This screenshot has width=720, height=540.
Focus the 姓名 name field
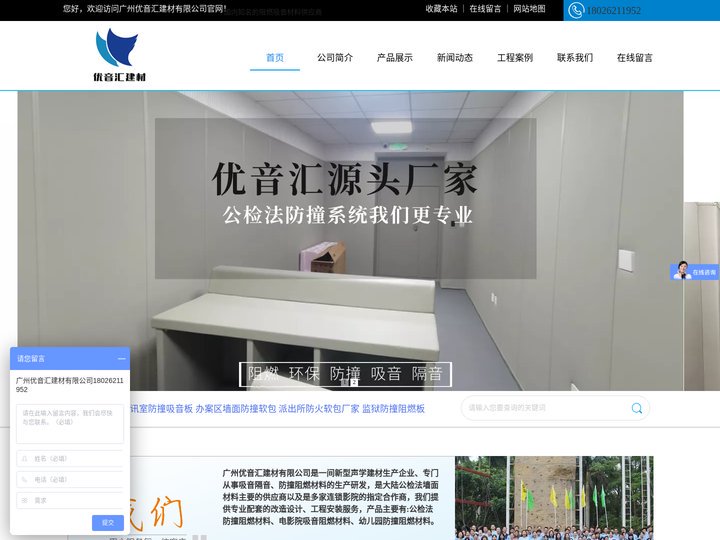click(x=70, y=458)
